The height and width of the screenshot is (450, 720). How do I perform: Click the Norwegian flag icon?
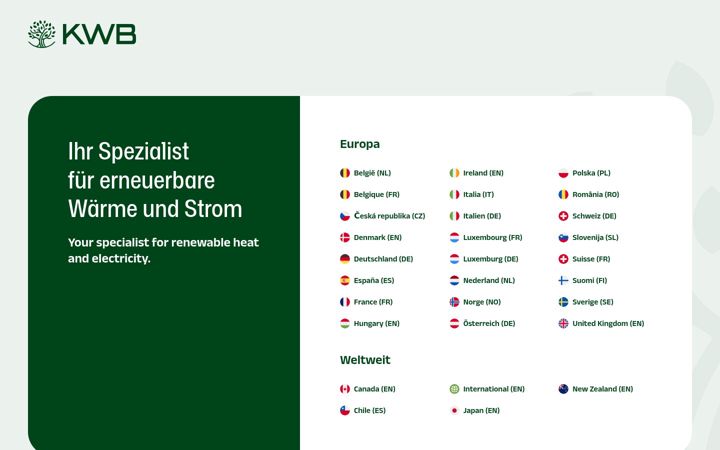(x=454, y=302)
